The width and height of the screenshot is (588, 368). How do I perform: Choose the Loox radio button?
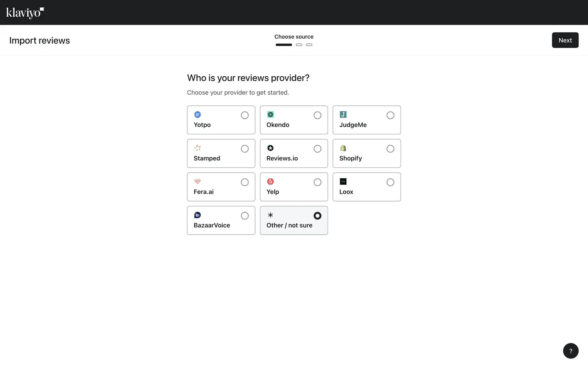pos(390,182)
